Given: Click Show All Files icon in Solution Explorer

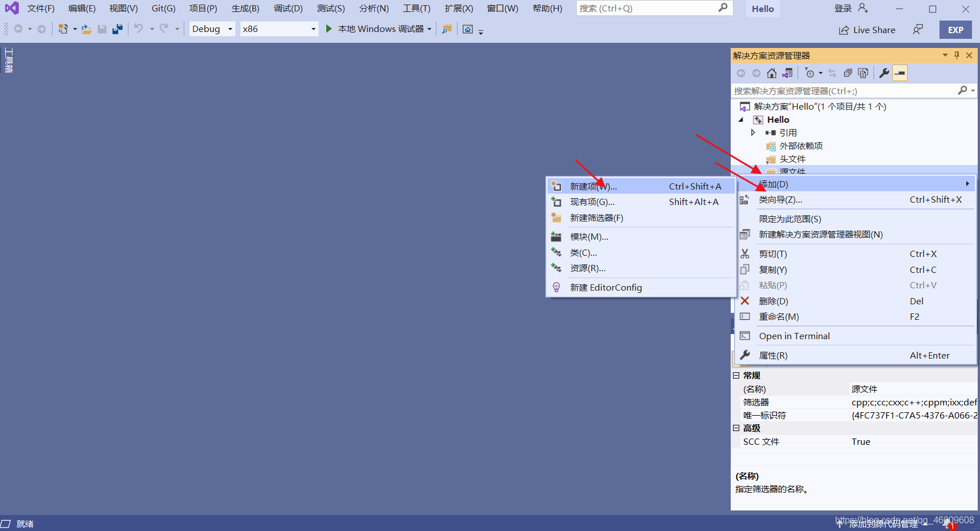Looking at the screenshot, I should (x=863, y=73).
